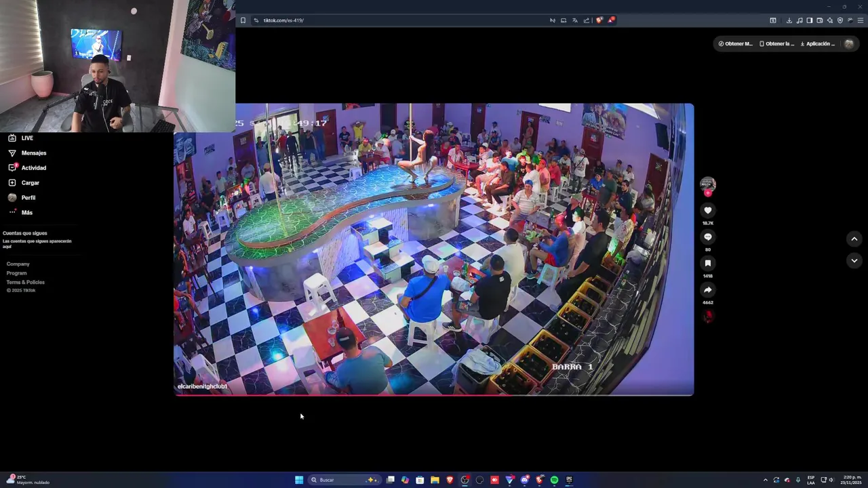Click the Buscar taskbar search box
868x488 pixels.
pos(344,480)
